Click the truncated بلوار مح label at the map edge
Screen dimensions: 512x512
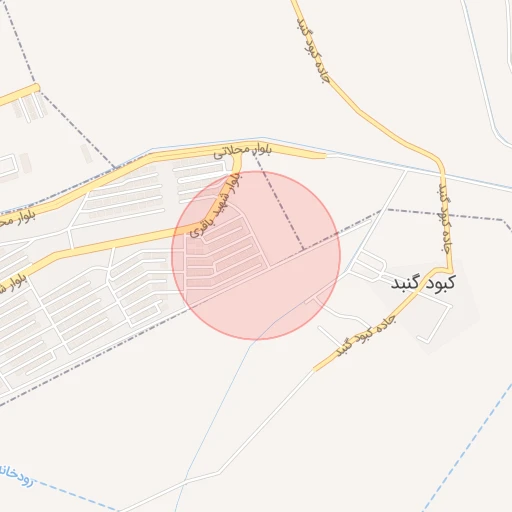(x=17, y=219)
